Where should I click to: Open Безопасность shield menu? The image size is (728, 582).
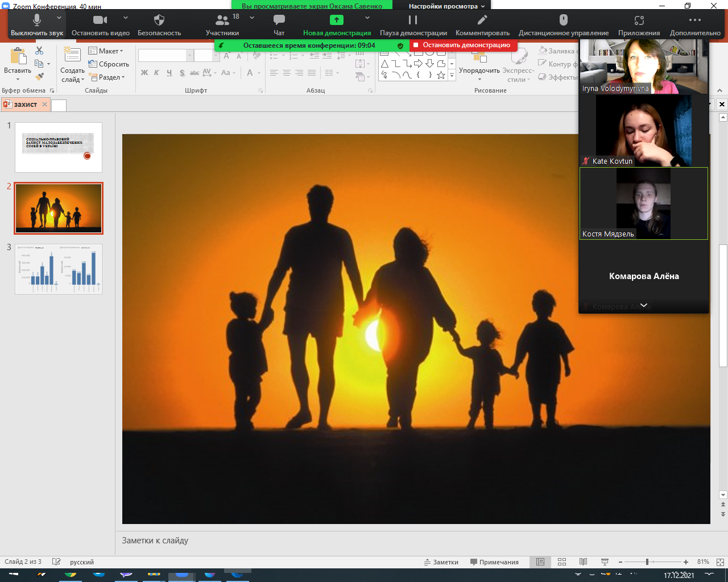(159, 26)
